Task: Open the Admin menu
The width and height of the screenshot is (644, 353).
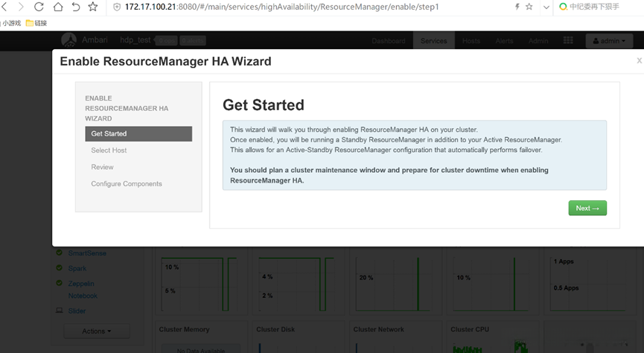Action: coord(538,41)
